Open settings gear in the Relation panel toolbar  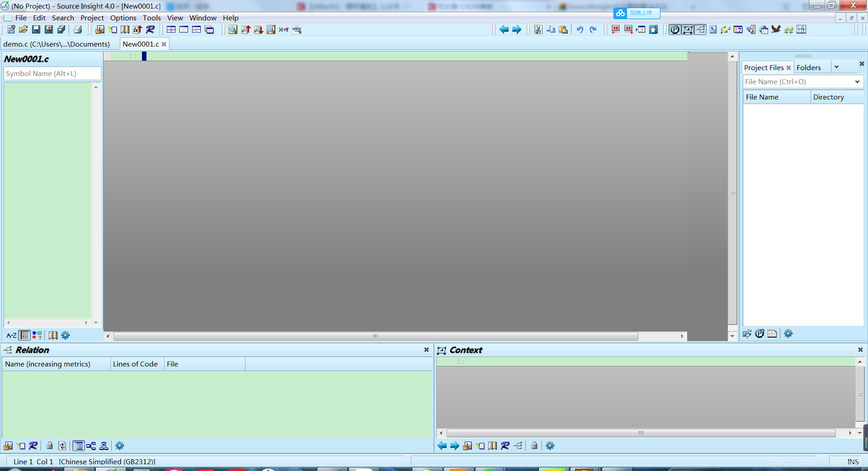pyautogui.click(x=120, y=446)
